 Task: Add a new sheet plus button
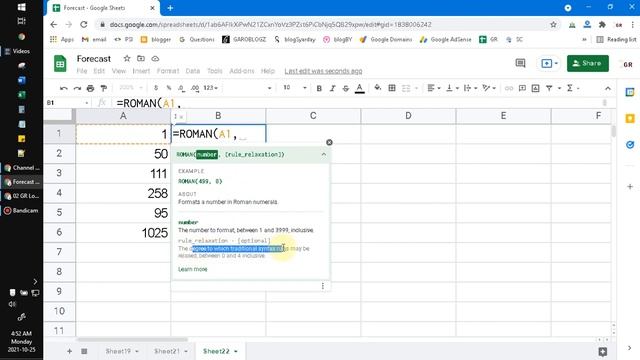tap(69, 351)
